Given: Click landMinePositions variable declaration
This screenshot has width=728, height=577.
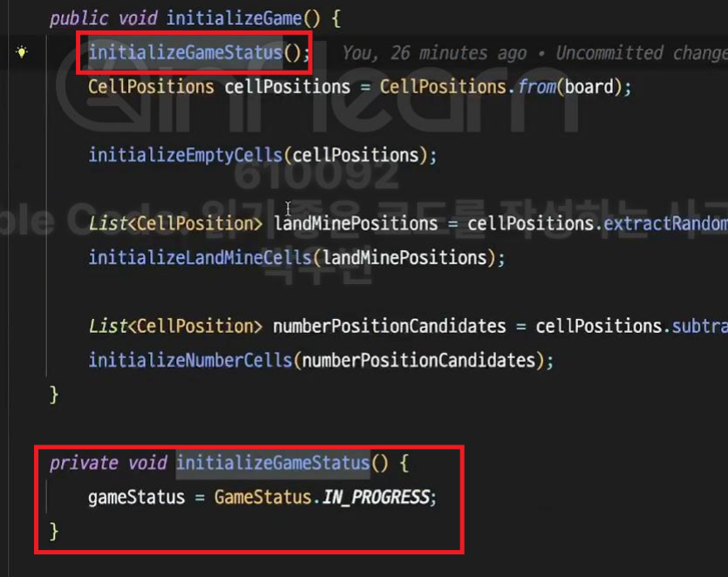Looking at the screenshot, I should coord(356,224).
